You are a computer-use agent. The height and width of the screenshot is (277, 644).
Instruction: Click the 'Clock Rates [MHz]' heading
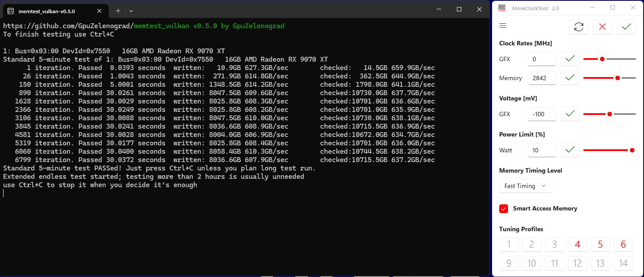coord(525,43)
